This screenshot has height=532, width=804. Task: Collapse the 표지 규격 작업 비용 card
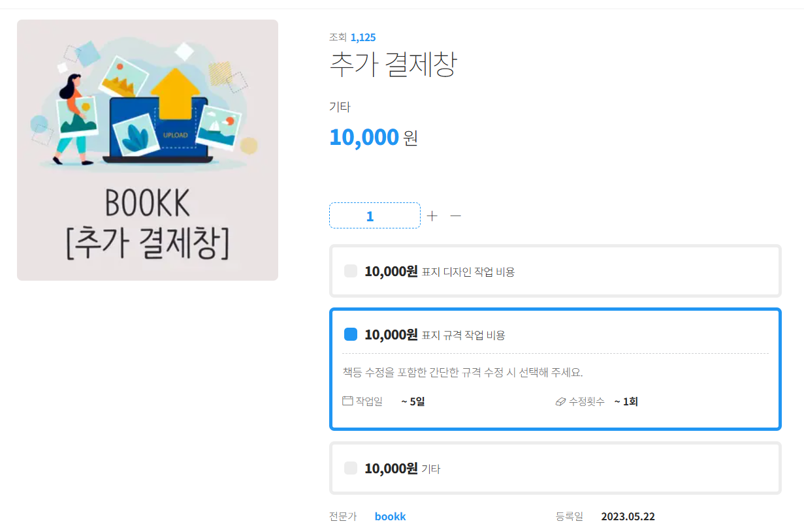click(555, 334)
